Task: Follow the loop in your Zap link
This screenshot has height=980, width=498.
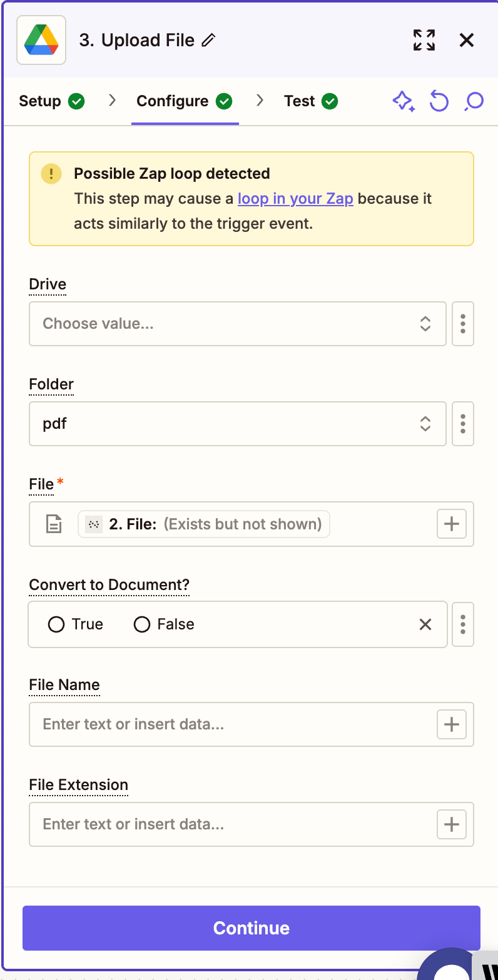Action: (295, 198)
